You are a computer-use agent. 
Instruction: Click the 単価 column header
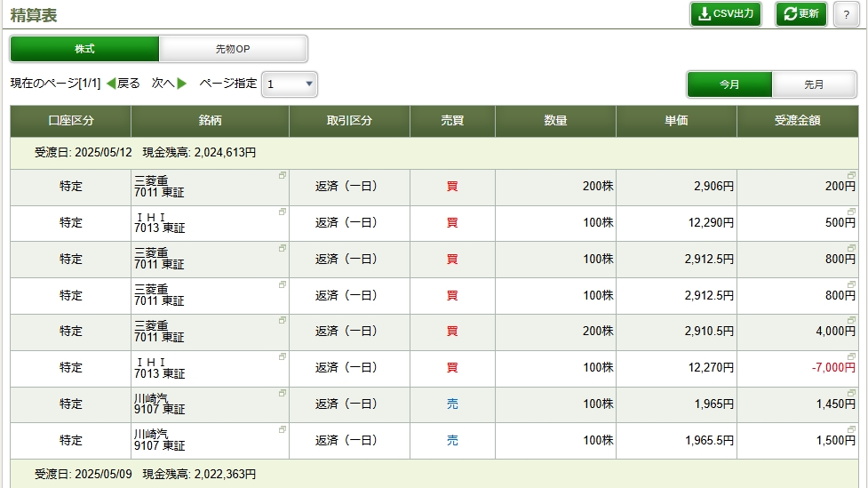[x=676, y=121]
